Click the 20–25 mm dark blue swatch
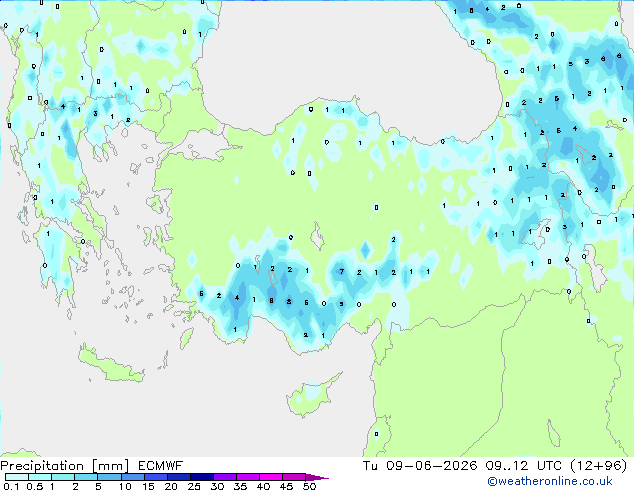 click(179, 477)
